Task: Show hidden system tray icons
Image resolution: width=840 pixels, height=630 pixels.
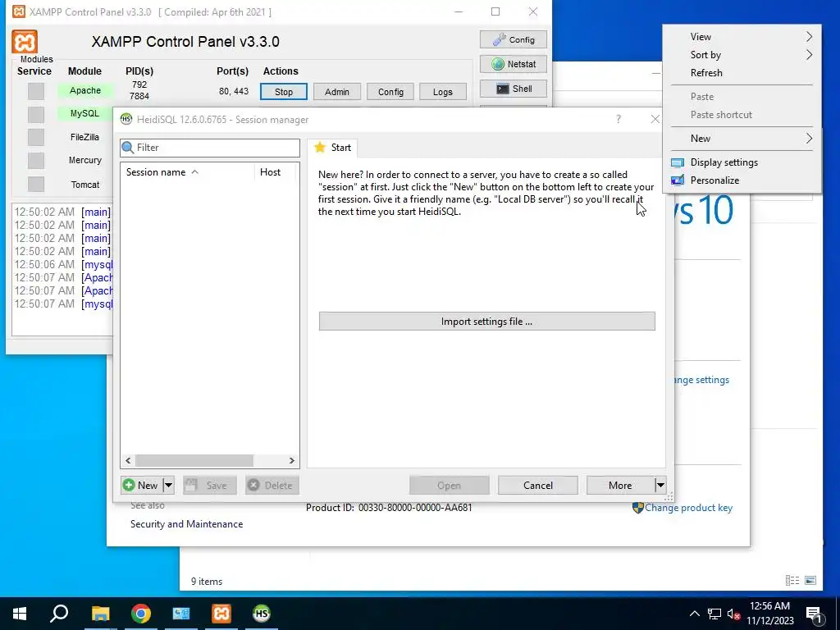Action: click(x=694, y=614)
